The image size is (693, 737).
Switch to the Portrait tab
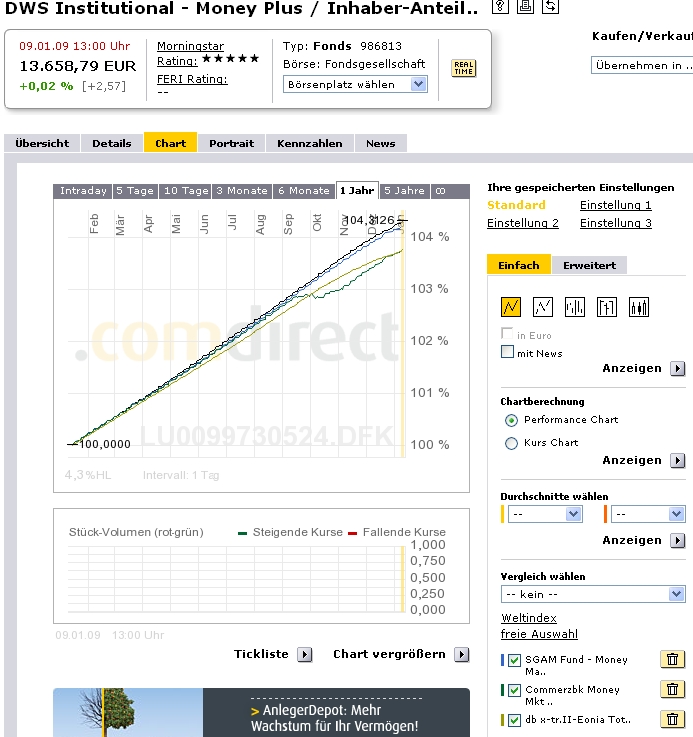pos(231,143)
